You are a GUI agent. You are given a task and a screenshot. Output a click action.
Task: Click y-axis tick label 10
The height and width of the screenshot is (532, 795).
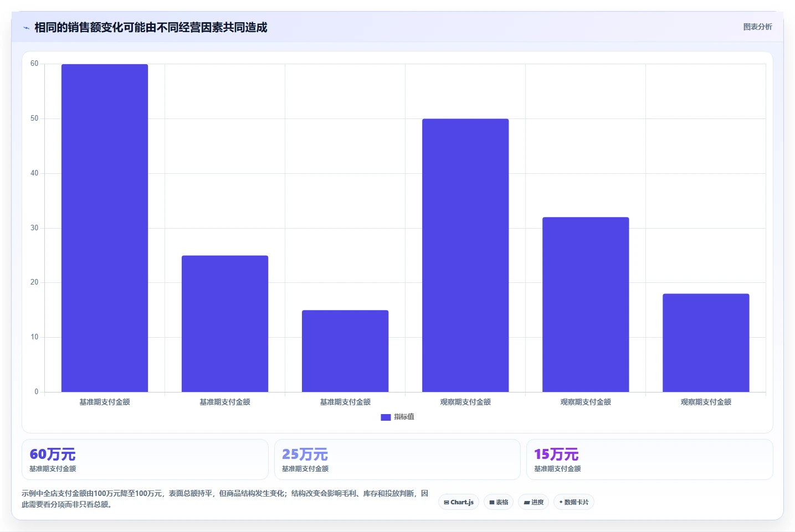34,337
